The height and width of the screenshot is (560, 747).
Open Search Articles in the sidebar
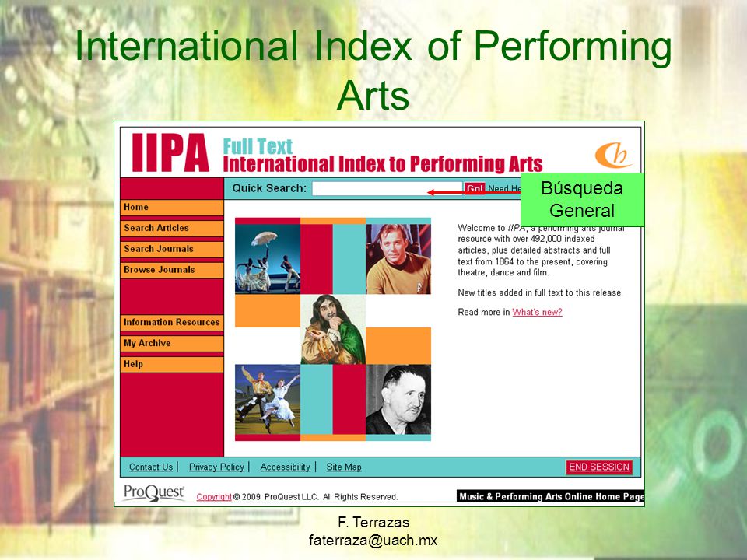coord(171,228)
